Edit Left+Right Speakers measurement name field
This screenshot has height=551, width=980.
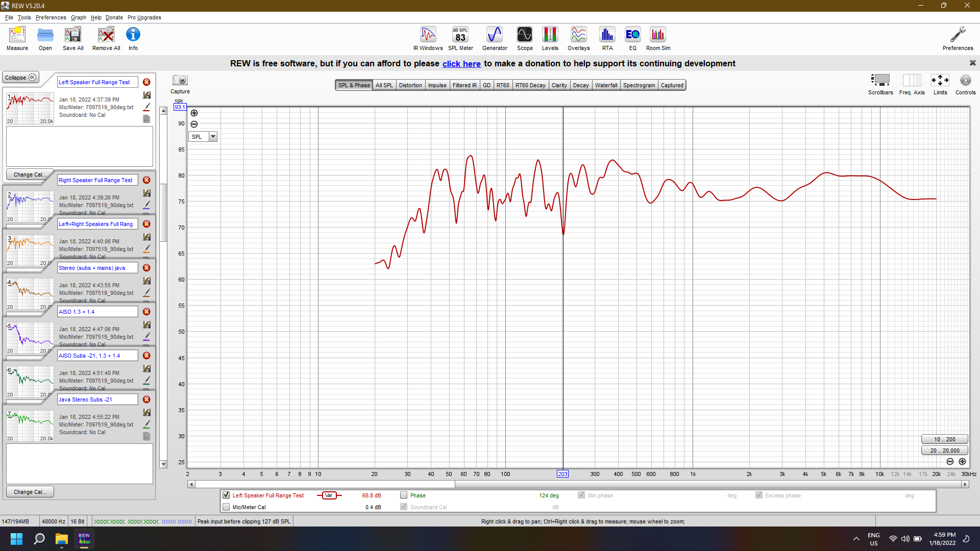pos(97,224)
